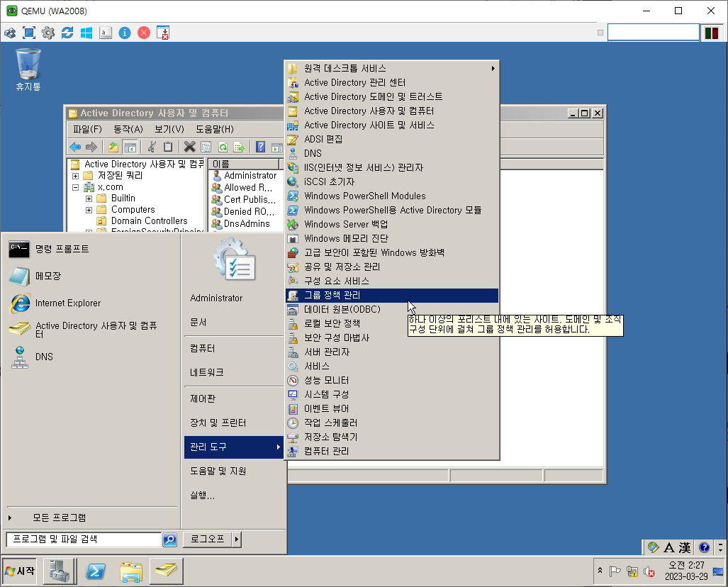Open Active Directory 사용자 및 컴퓨터 in Start menu
Screen dimensions: 728x587
click(x=91, y=330)
